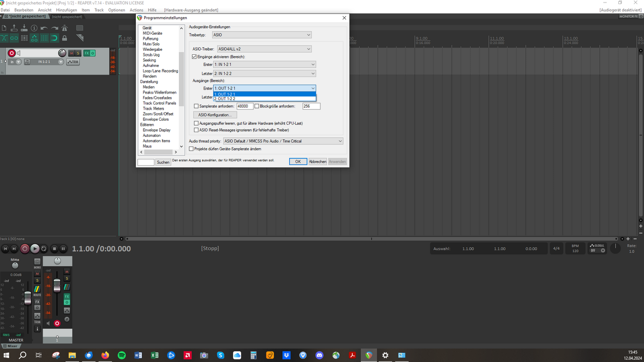Viewport: 644px width, 362px height.
Task: Click the New Project toolbar icon
Action: click(4, 28)
